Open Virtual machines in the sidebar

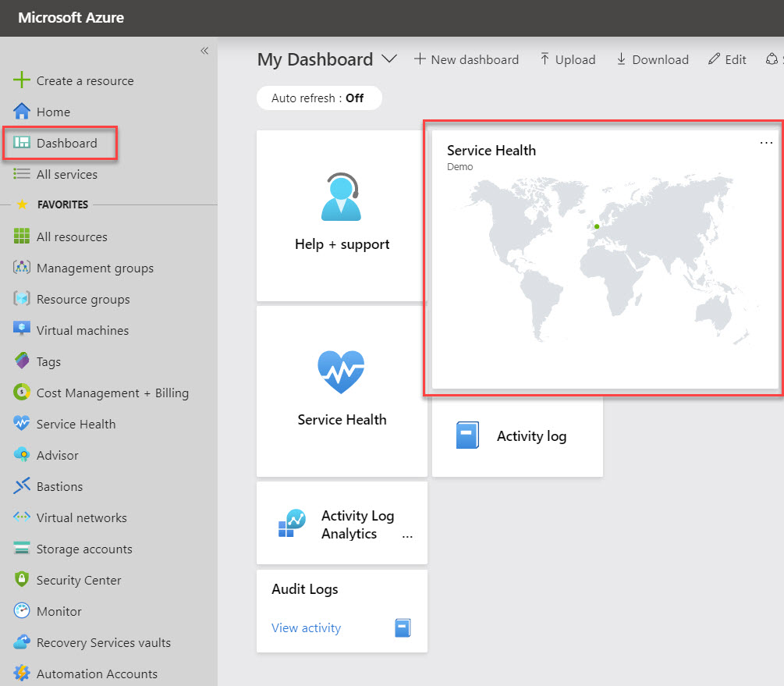click(x=83, y=330)
